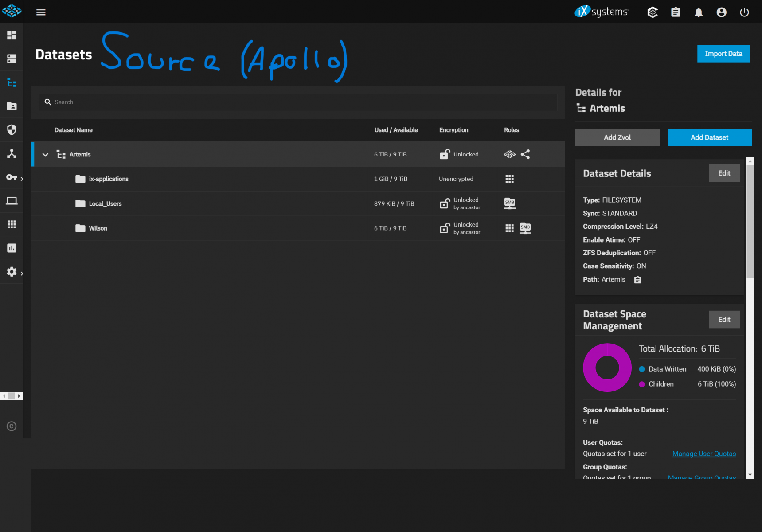Viewport: 762px width, 532px height.
Task: Collapse the Artemis dataset tree
Action: click(45, 155)
